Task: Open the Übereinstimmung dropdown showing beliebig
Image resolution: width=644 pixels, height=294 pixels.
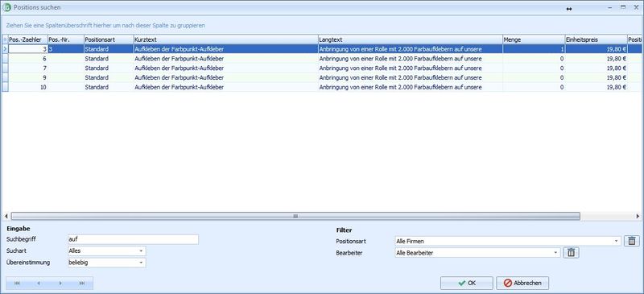Action: coord(107,263)
